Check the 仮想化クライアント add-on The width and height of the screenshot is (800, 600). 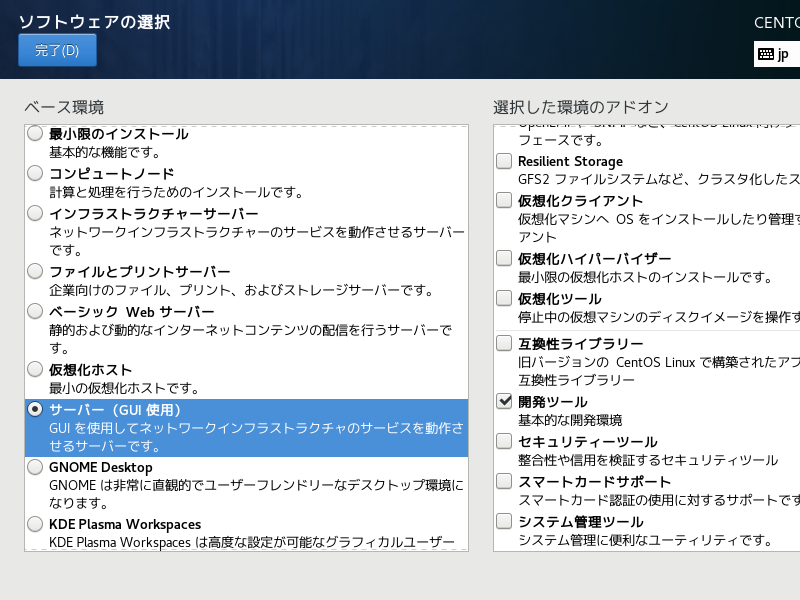(x=505, y=199)
